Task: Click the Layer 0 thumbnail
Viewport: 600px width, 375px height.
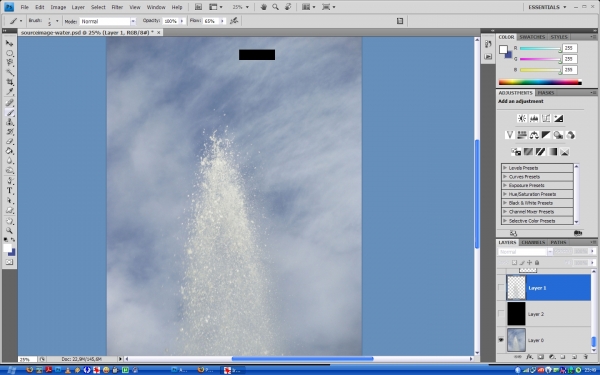Action: coord(516,340)
